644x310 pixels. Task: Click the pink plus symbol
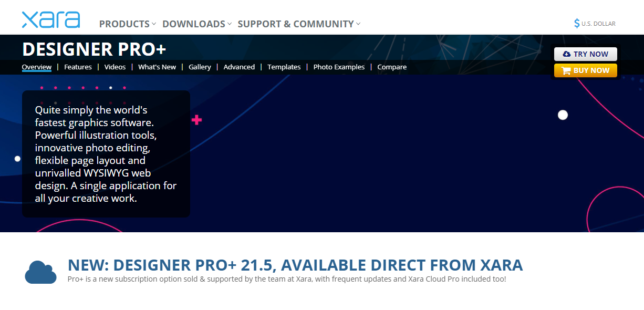point(196,120)
